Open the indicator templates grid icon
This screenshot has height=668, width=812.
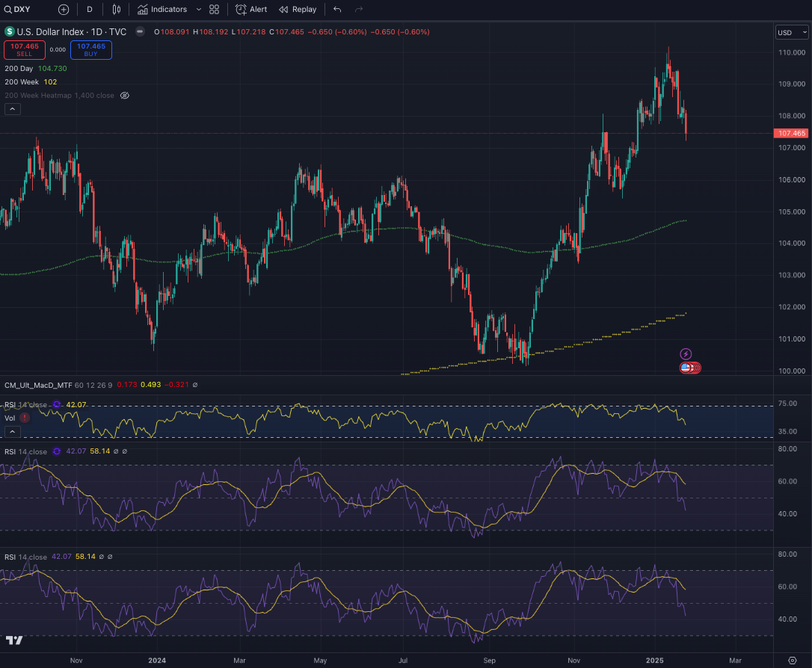[215, 9]
